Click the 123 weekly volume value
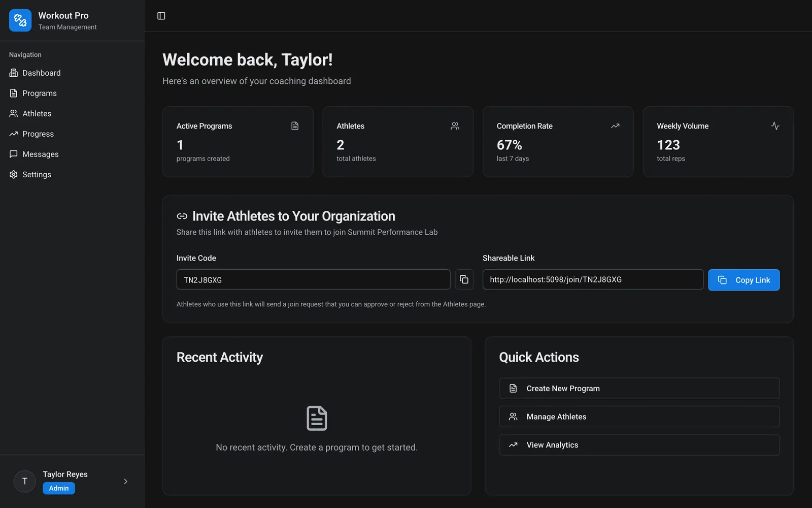 tap(668, 145)
